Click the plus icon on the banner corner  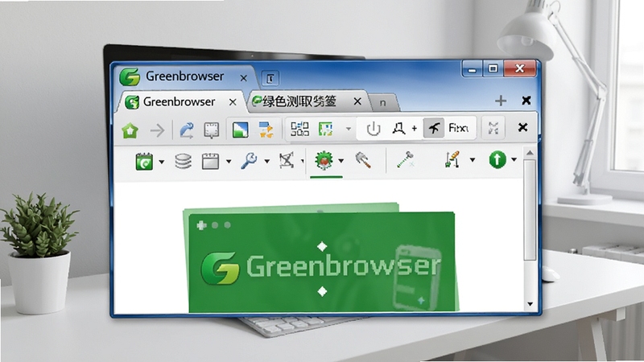201,225
